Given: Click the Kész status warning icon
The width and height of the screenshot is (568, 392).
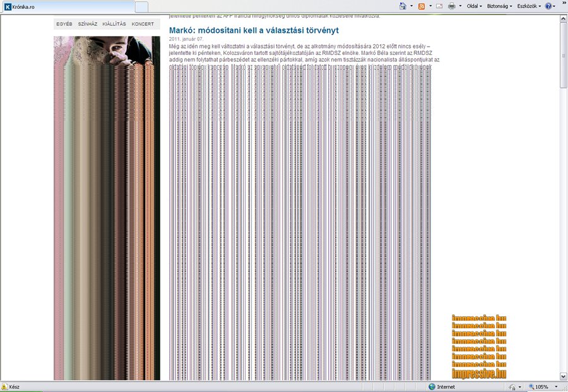Looking at the screenshot, I should pos(4,386).
